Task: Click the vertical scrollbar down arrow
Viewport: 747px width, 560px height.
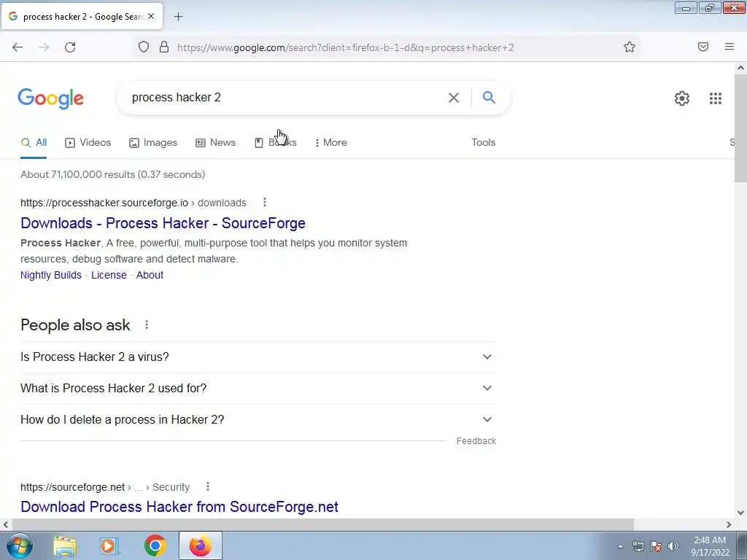Action: [740, 513]
